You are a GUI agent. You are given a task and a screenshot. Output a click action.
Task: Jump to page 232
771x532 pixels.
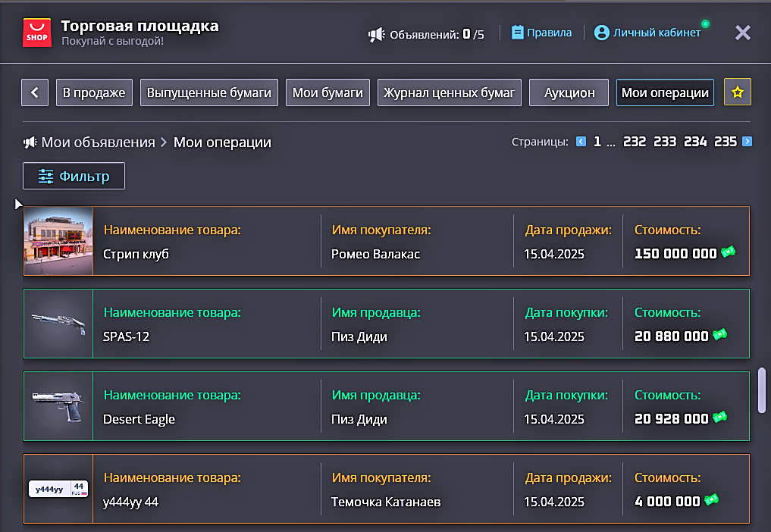(635, 142)
